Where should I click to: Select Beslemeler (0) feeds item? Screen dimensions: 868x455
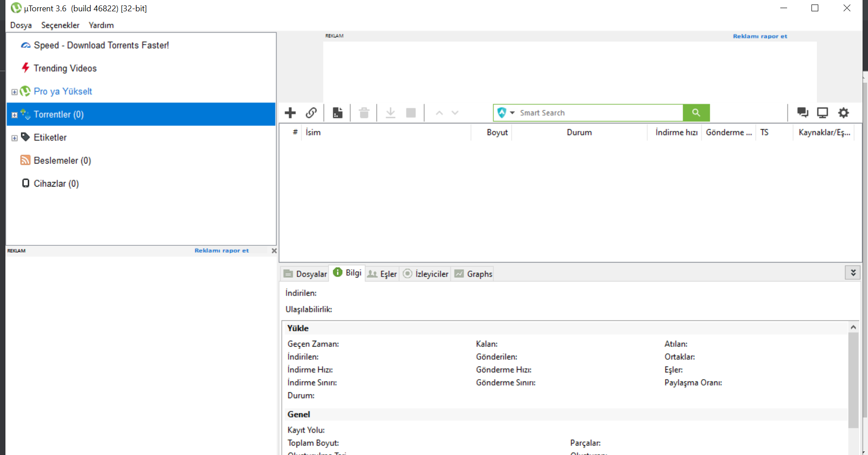pyautogui.click(x=62, y=160)
